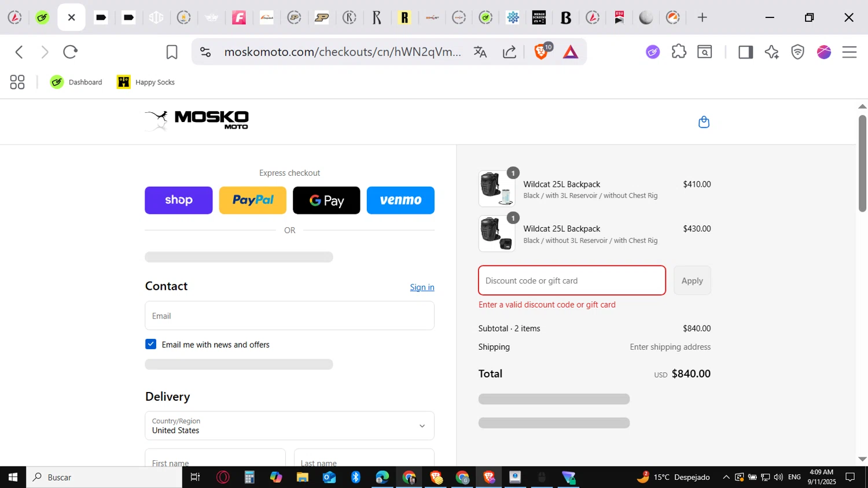Screen dimensions: 868x488
Task: Switch to the pink F tab
Action: click(x=239, y=17)
